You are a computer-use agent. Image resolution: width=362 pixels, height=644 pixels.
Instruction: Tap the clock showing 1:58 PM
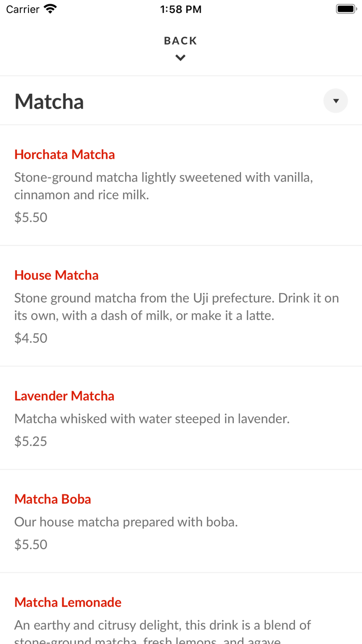point(180,8)
